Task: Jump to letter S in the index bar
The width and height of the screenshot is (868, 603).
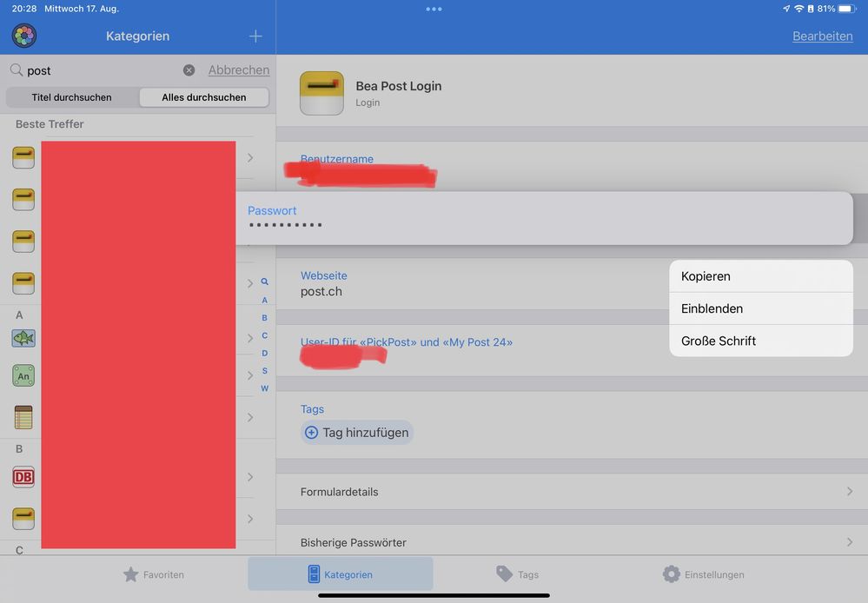Action: click(x=265, y=371)
